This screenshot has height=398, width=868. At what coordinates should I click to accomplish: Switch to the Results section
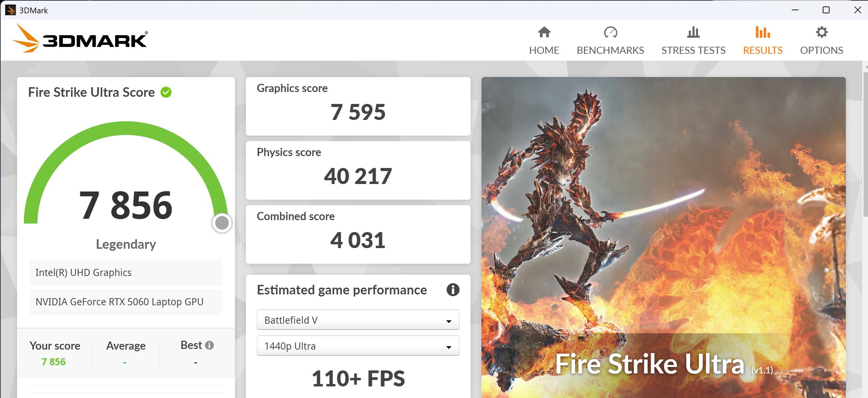pyautogui.click(x=763, y=50)
